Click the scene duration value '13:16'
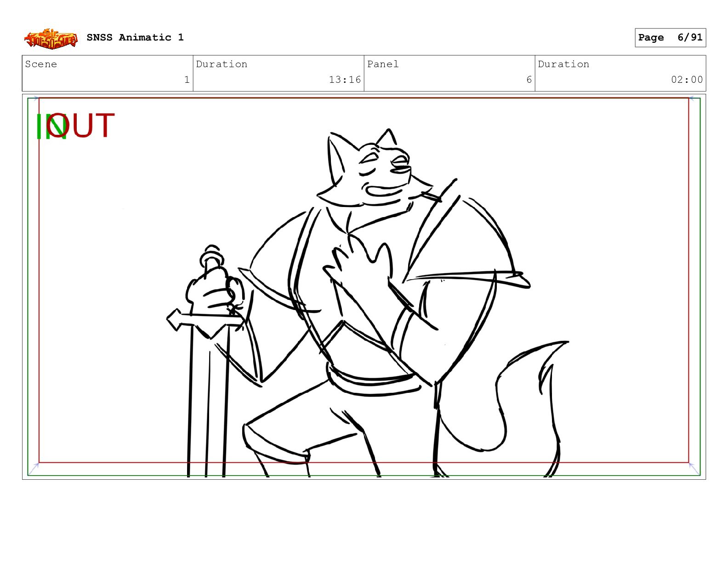The height and width of the screenshot is (563, 728). click(345, 80)
